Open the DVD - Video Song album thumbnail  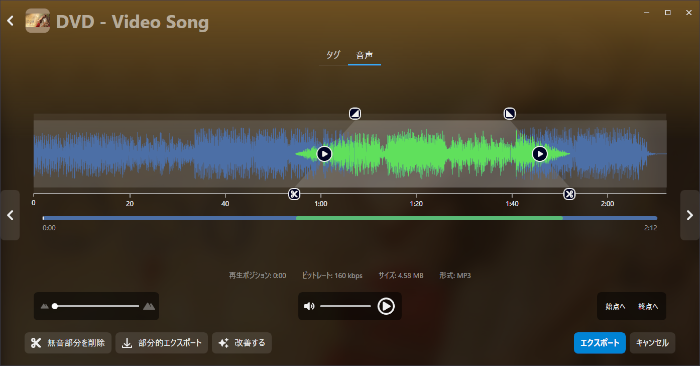[38, 21]
